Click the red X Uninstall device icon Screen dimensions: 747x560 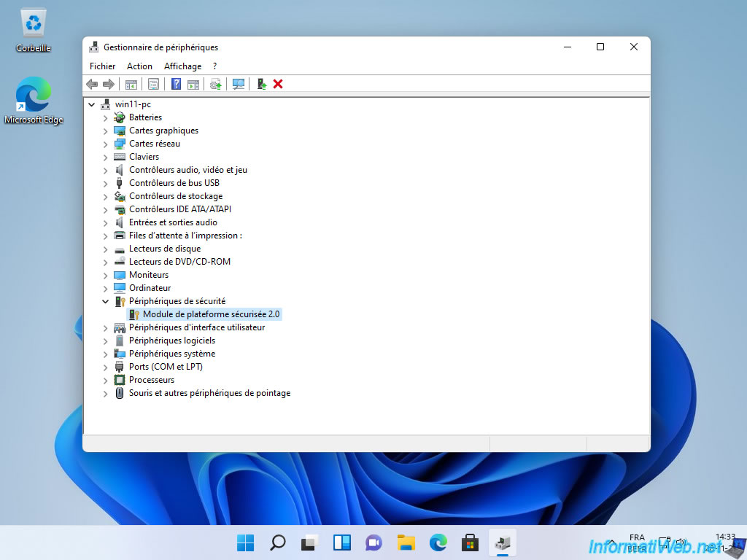point(278,85)
